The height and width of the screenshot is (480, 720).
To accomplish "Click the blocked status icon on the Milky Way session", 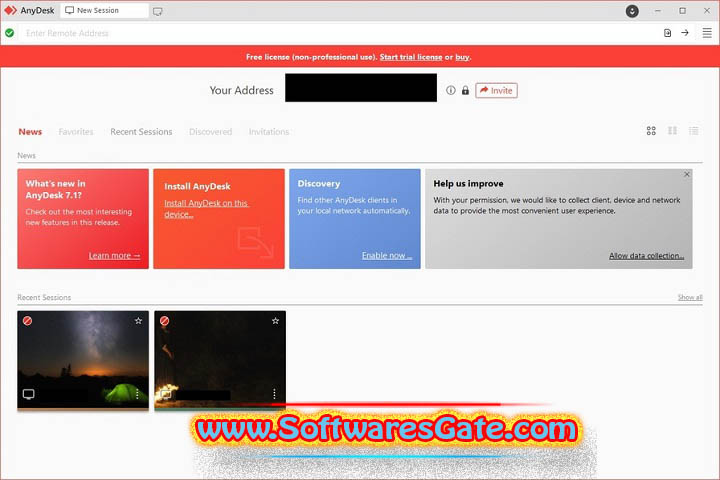I will 28,321.
